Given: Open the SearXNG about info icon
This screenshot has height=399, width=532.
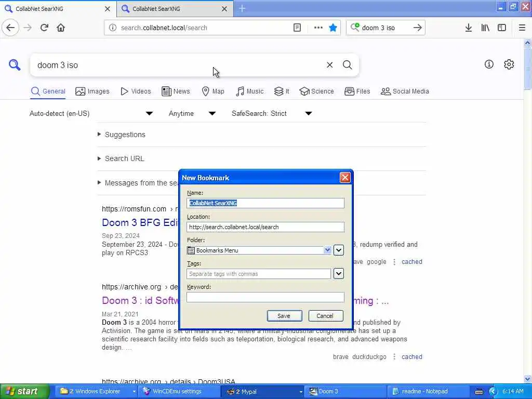Looking at the screenshot, I should point(488,64).
